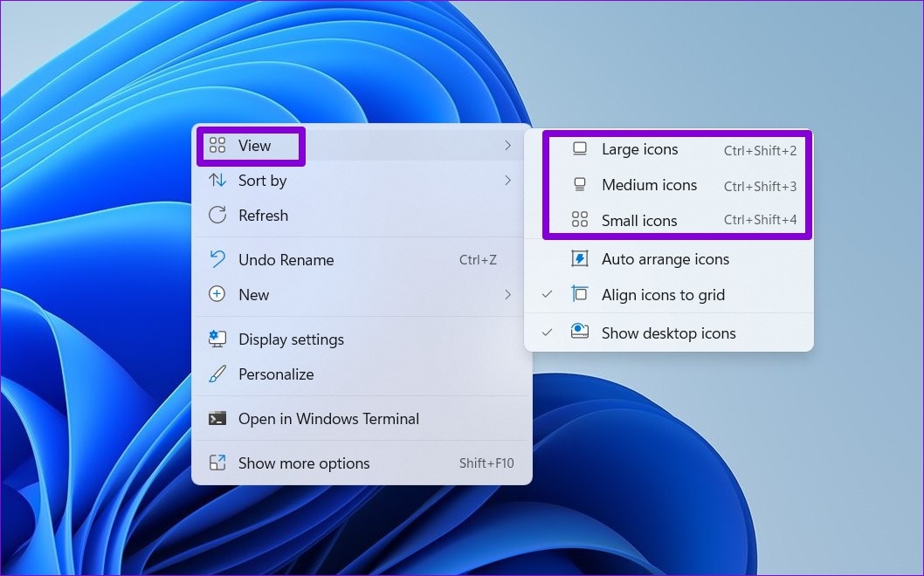Click the New plus circle icon
The image size is (924, 576).
[217, 294]
